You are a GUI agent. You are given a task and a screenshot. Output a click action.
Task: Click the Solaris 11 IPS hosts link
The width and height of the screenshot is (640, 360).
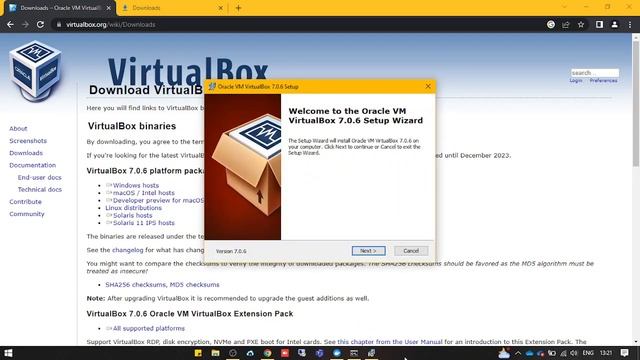(x=143, y=223)
